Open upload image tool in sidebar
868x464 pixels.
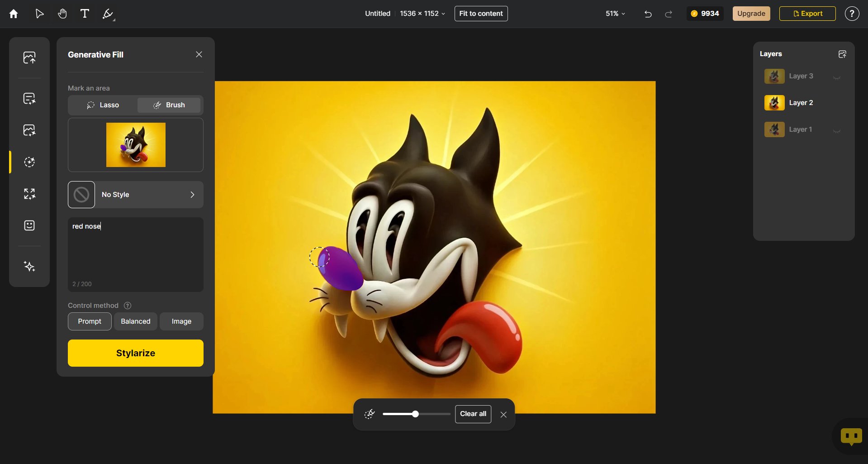point(29,57)
